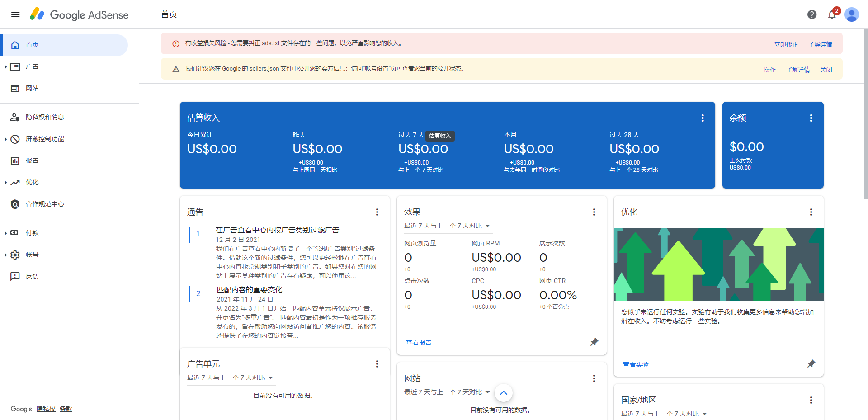
Task: Click the 帐号 gear icon
Action: pos(15,255)
